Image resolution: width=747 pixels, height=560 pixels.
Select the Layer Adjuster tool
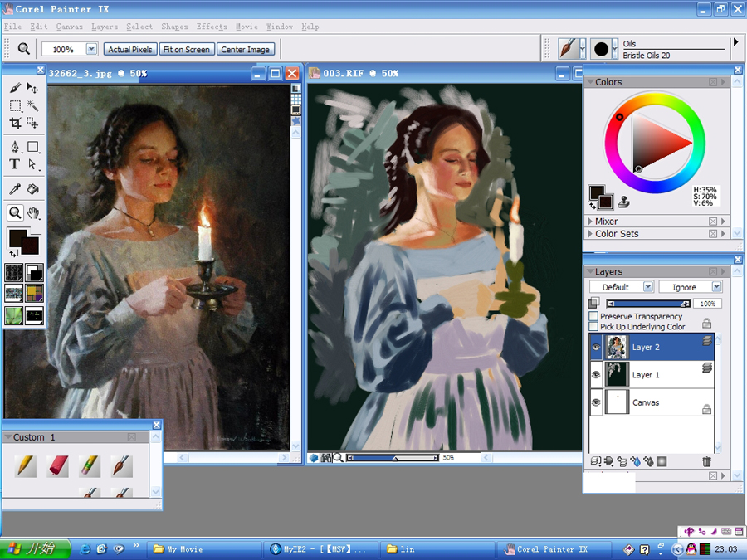(32, 88)
